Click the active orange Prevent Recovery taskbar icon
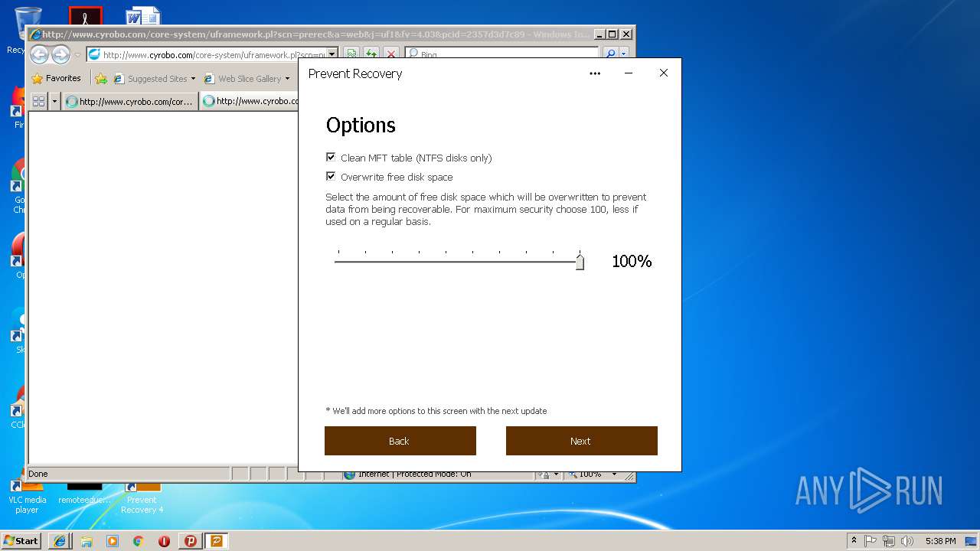This screenshot has height=551, width=980. coord(217,540)
